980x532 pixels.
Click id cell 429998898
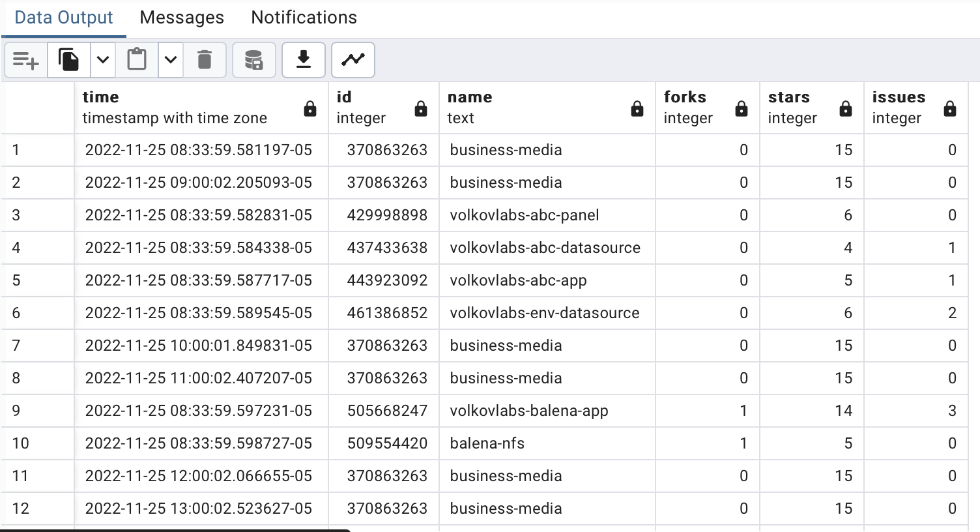point(384,215)
